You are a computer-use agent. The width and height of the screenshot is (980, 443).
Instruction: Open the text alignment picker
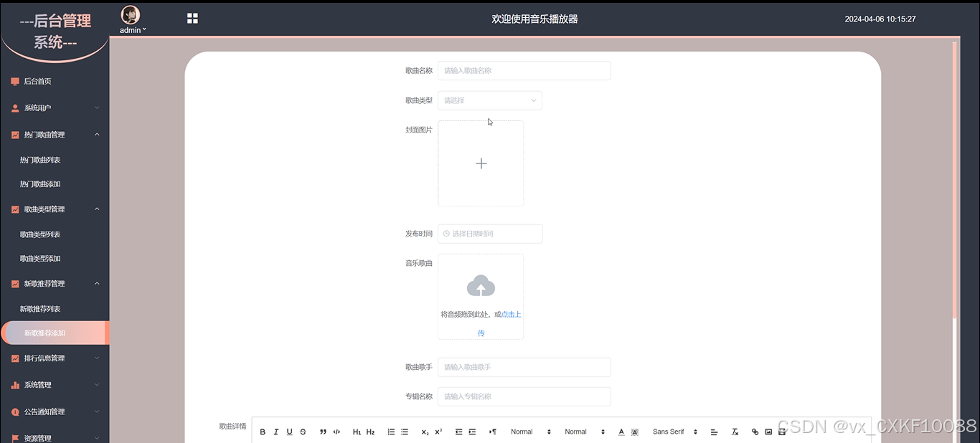point(714,432)
